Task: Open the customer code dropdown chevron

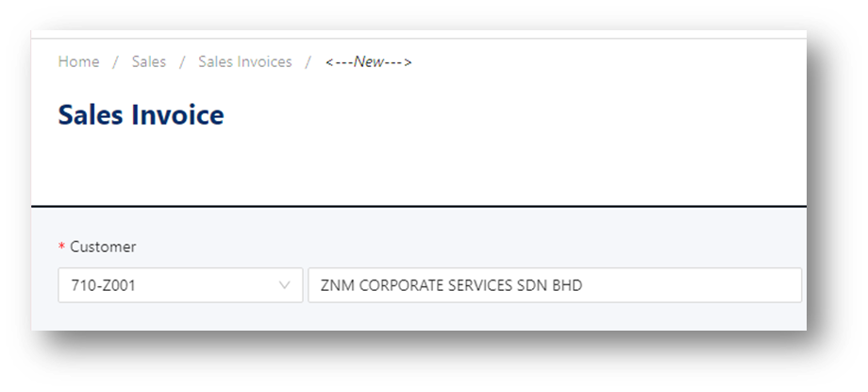Action: tap(285, 285)
